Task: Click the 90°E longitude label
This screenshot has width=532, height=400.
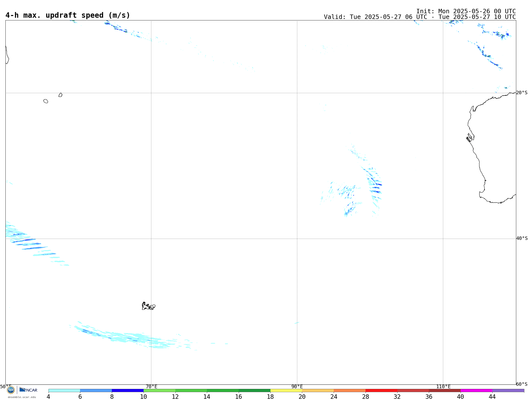Action: (x=297, y=386)
